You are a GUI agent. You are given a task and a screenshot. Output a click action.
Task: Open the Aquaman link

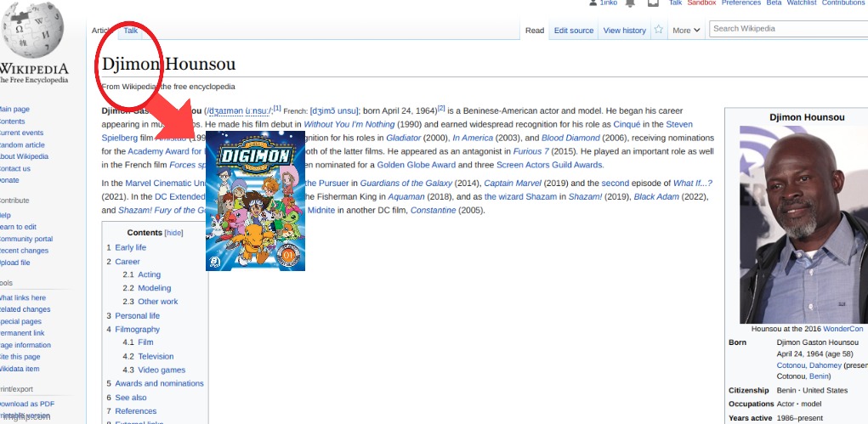coord(406,196)
